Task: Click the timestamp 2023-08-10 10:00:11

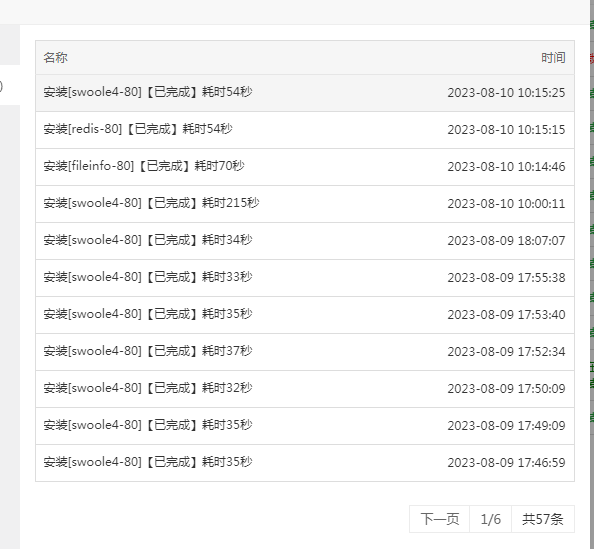Action: coord(506,204)
